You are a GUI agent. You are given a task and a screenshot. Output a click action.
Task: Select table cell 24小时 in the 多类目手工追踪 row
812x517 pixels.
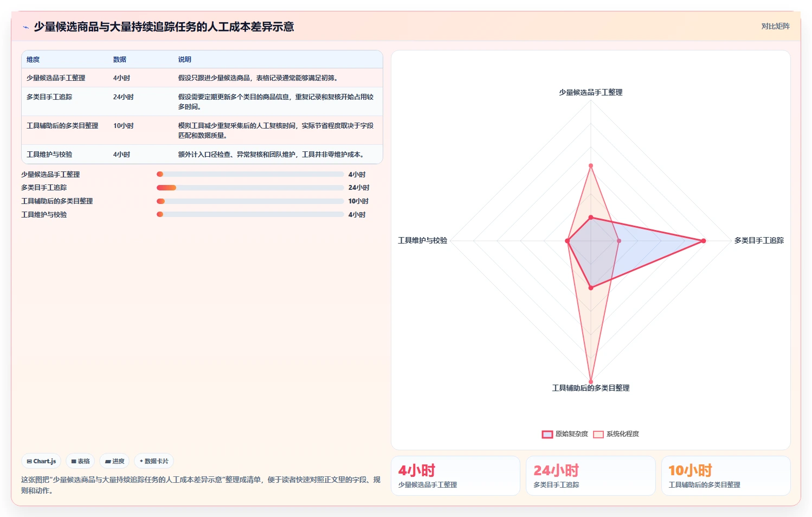123,97
